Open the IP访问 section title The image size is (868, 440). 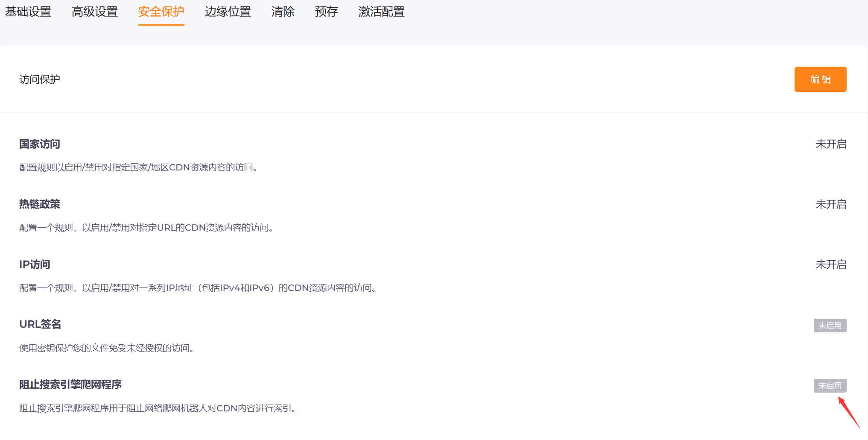point(34,264)
